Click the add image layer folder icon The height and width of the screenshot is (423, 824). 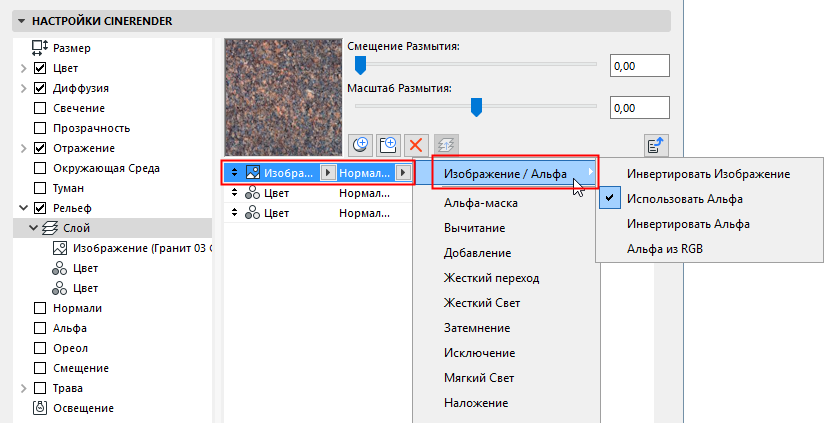tap(388, 145)
